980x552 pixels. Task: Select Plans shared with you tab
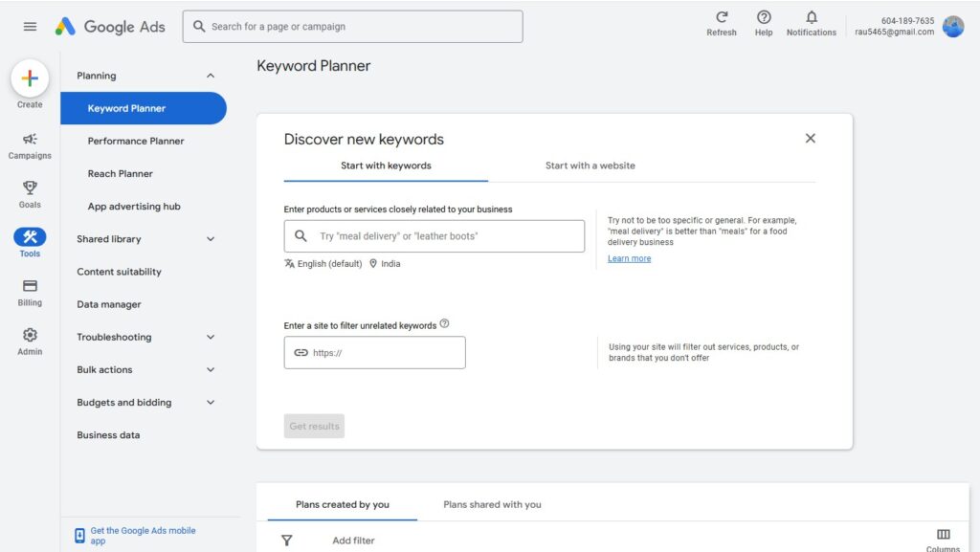click(492, 504)
